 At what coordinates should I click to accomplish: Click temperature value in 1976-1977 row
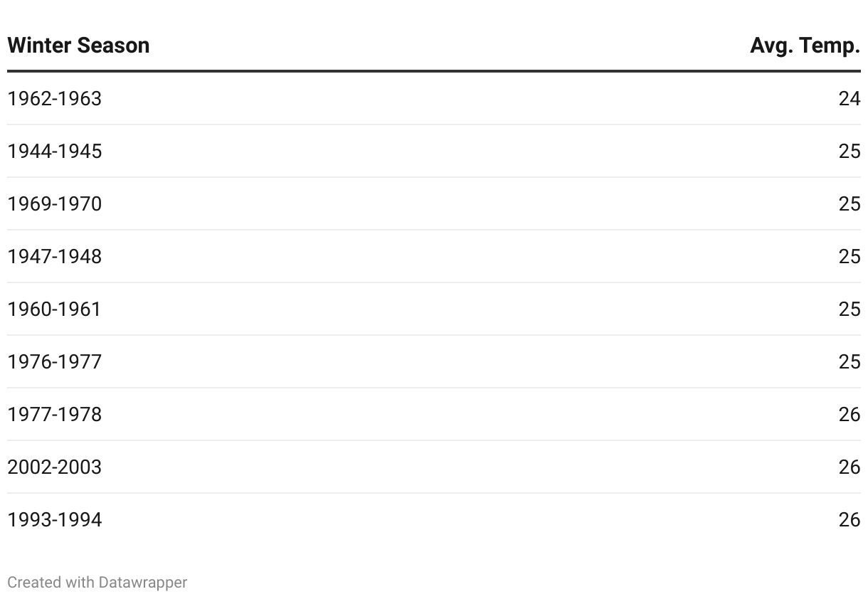[x=849, y=361]
